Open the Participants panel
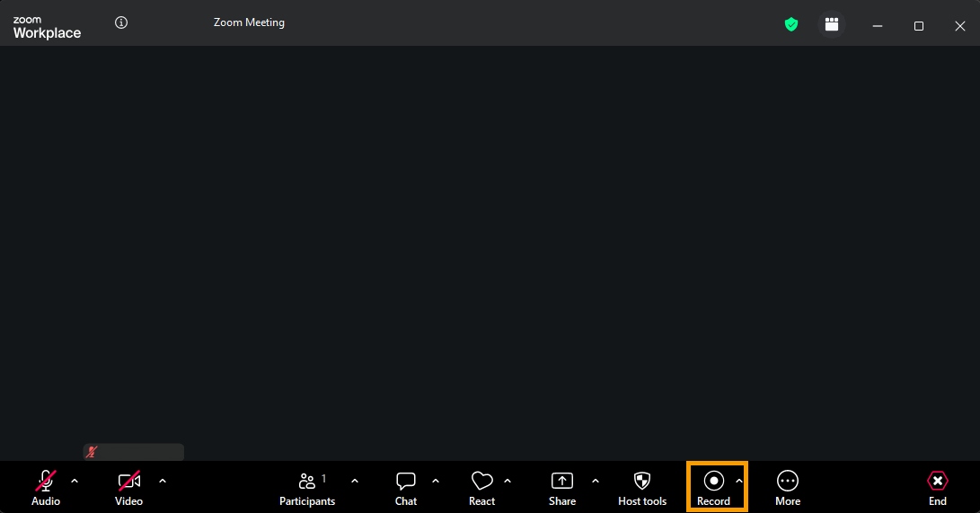Viewport: 980px width, 513px height. tap(307, 487)
